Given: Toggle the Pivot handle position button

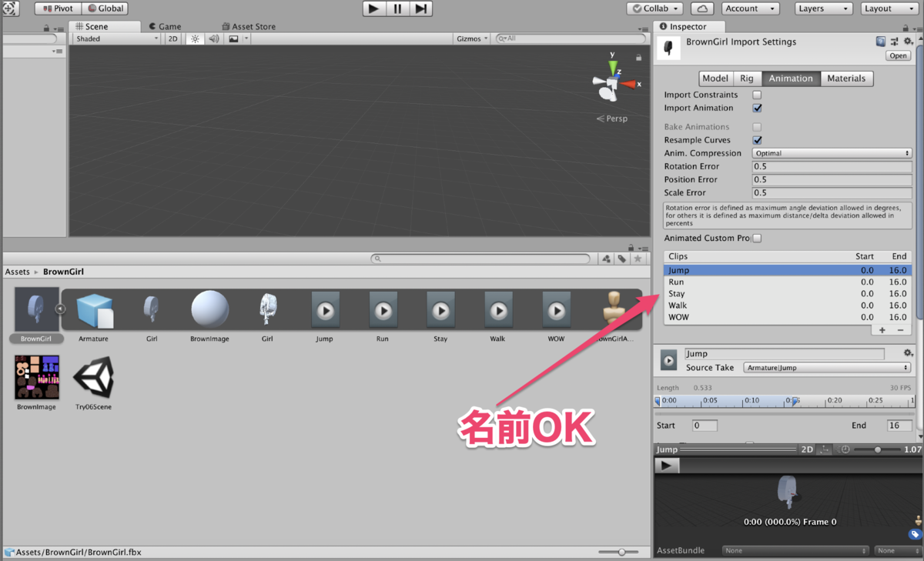Looking at the screenshot, I should coord(58,8).
